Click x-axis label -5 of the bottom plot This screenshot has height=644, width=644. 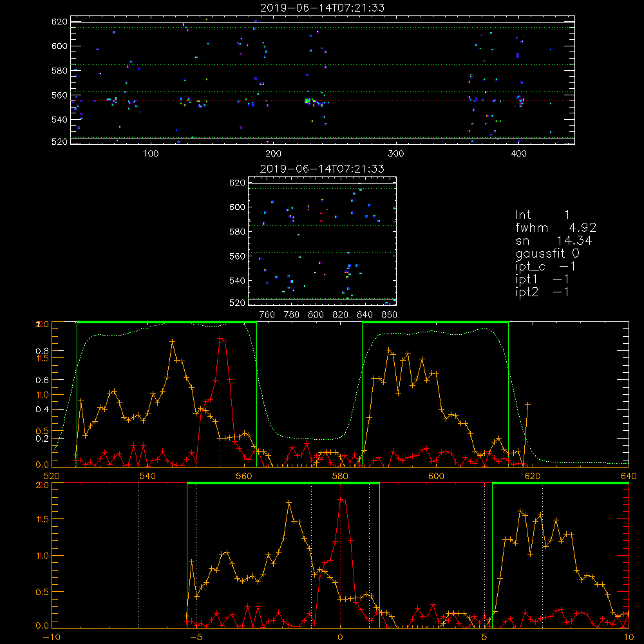tap(196, 638)
